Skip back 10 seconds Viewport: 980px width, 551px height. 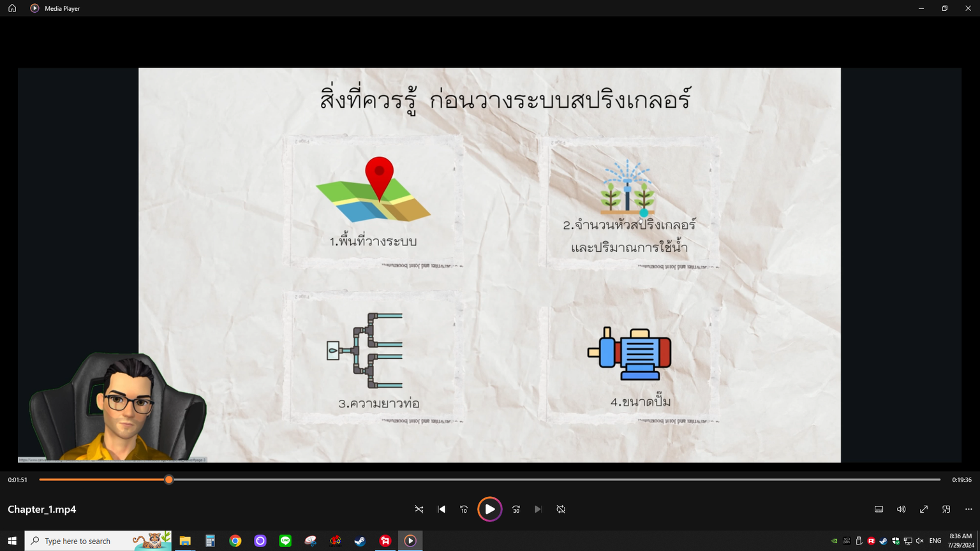(x=464, y=509)
